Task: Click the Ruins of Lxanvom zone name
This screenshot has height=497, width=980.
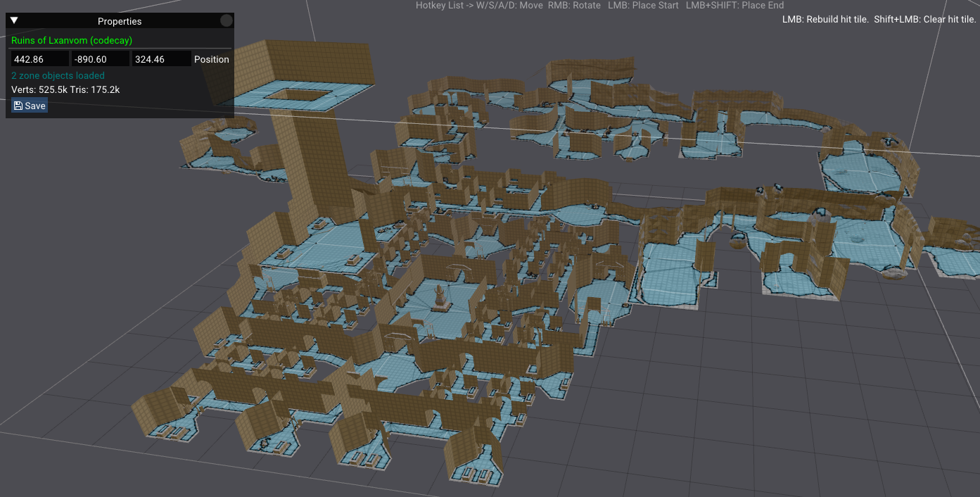Action: point(72,41)
